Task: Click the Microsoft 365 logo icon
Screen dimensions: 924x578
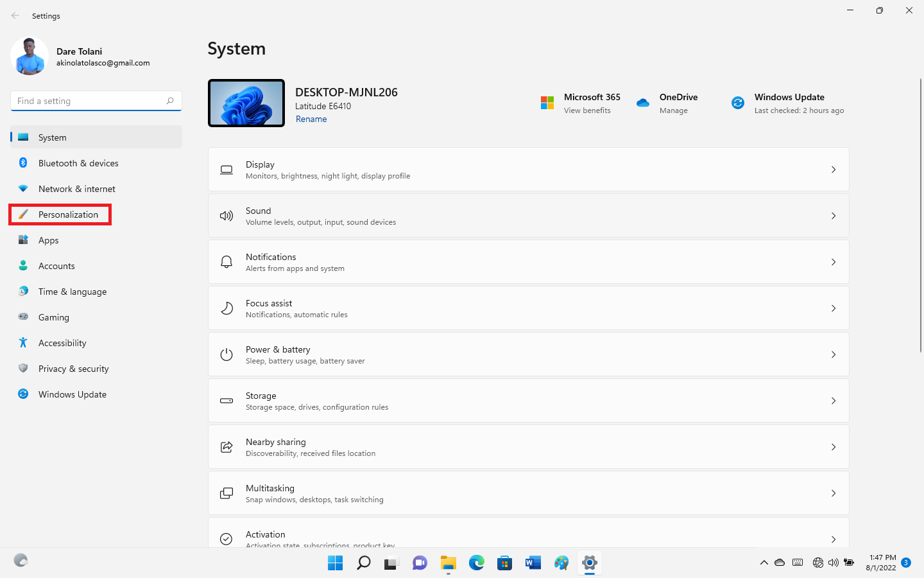Action: point(547,103)
